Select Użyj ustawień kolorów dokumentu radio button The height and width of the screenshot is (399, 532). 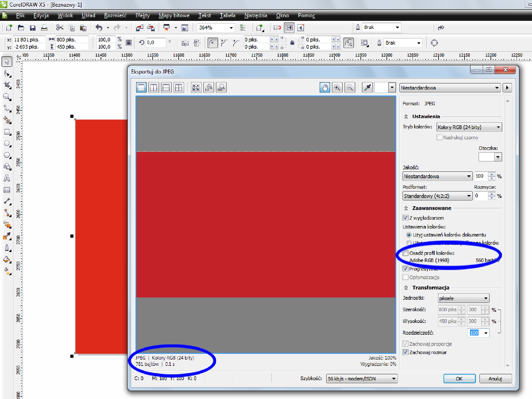409,235
